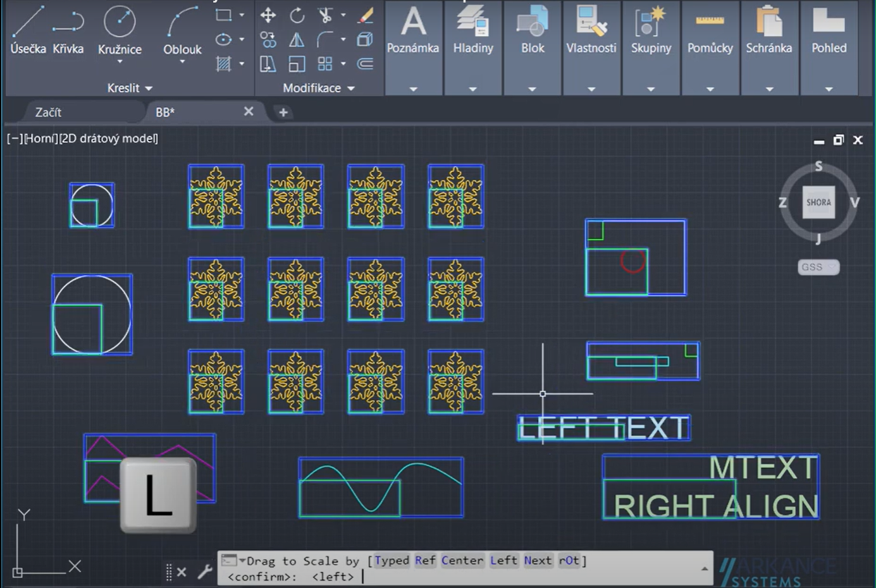Expand the command line history arrow
Image resolution: width=876 pixels, height=588 pixels.
[x=705, y=568]
